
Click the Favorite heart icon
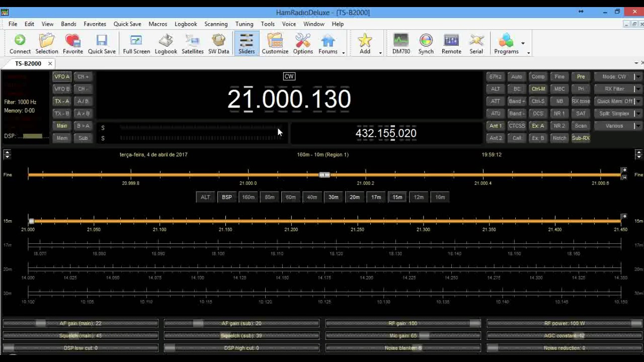(x=72, y=44)
